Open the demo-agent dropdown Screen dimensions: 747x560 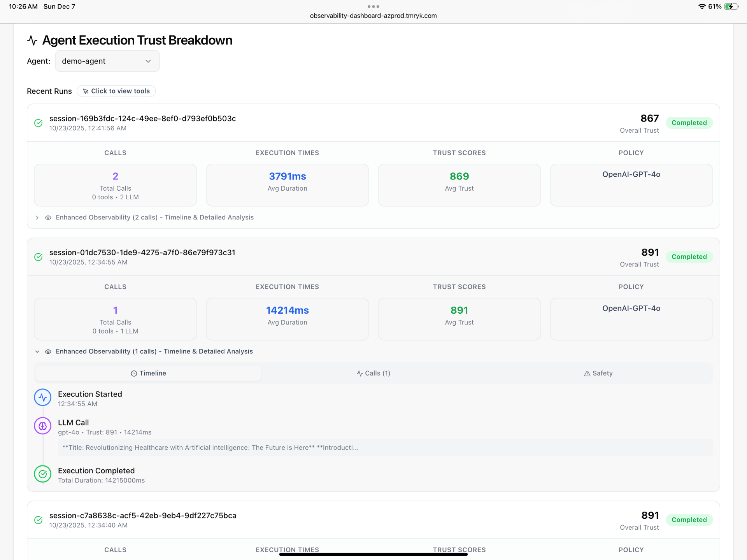coord(107,61)
